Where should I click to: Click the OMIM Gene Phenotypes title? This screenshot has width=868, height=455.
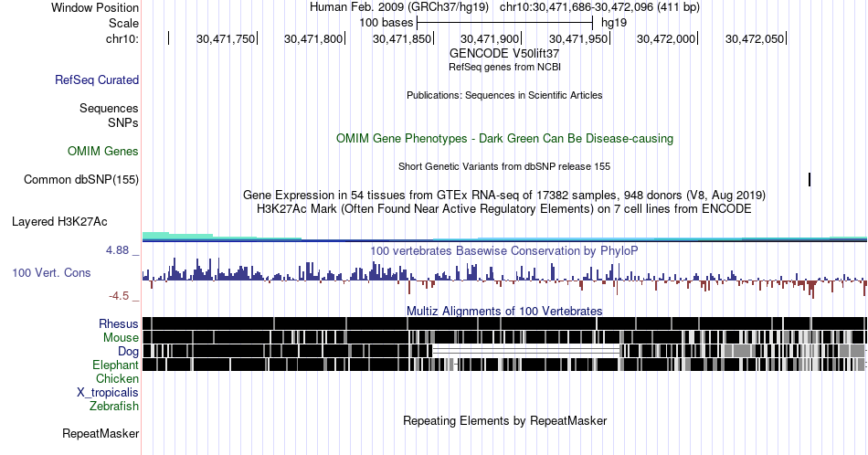504,138
